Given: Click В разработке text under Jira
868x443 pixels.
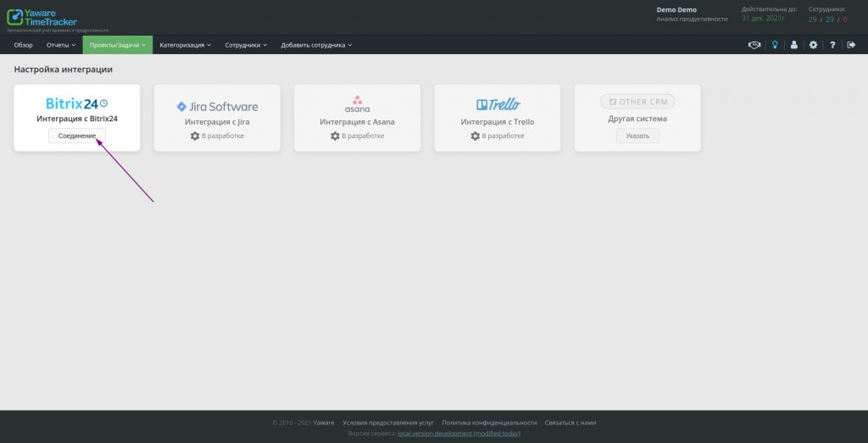Looking at the screenshot, I should pos(223,136).
